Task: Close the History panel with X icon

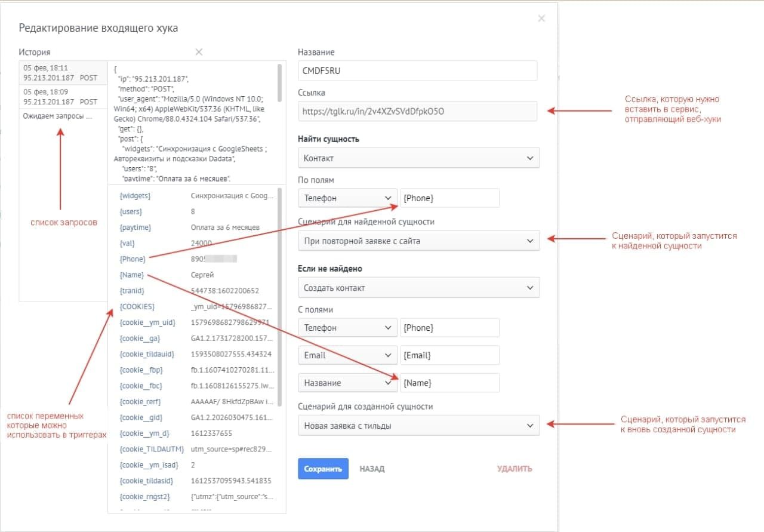Action: click(x=199, y=52)
